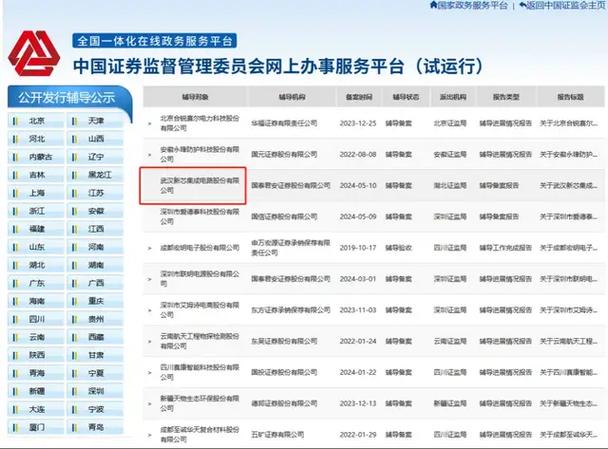Image resolution: width=608 pixels, height=449 pixels.
Task: Expand the 安徽 2022-08-08 row arrow
Action: click(150, 155)
